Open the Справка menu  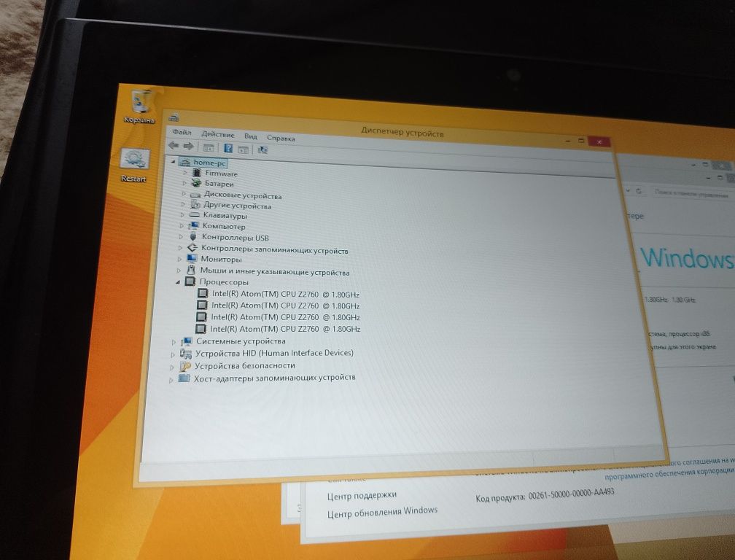pyautogui.click(x=281, y=139)
